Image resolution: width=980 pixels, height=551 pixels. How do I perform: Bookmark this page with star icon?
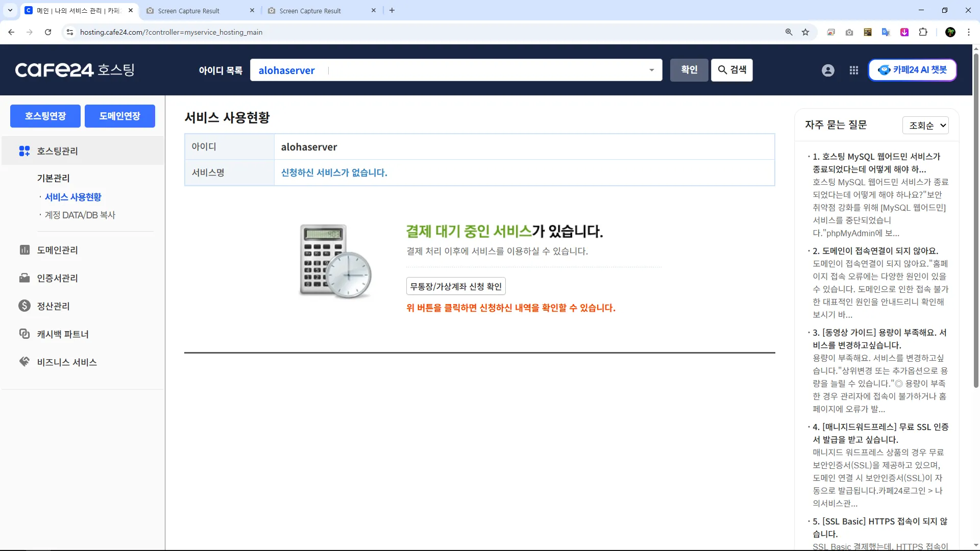(805, 32)
